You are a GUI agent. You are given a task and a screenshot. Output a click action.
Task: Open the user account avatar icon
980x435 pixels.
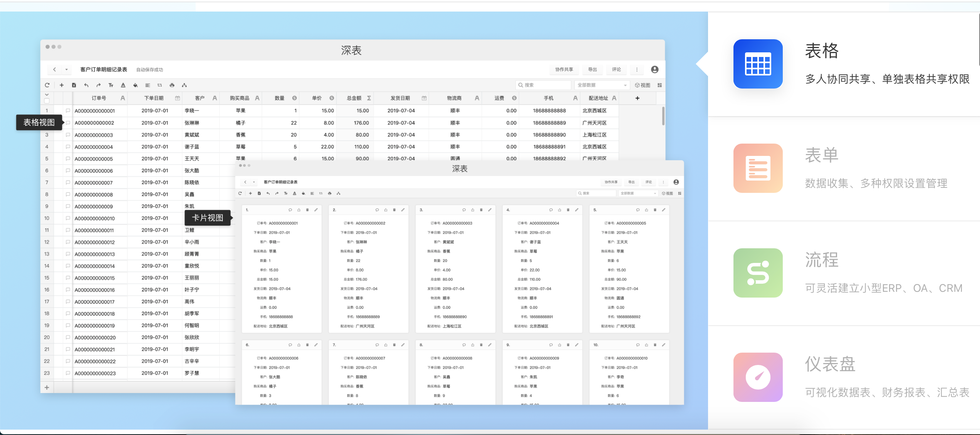click(655, 69)
